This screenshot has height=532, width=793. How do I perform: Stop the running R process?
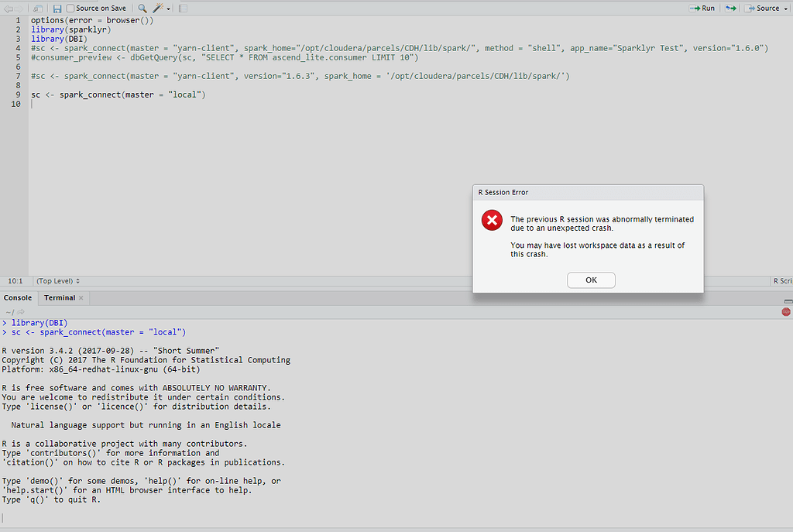[x=785, y=311]
